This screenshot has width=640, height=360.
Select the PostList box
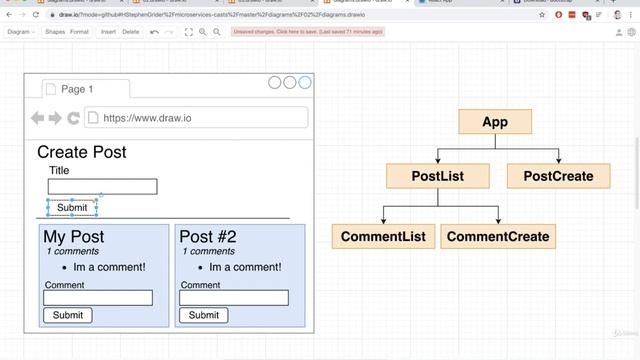click(438, 176)
